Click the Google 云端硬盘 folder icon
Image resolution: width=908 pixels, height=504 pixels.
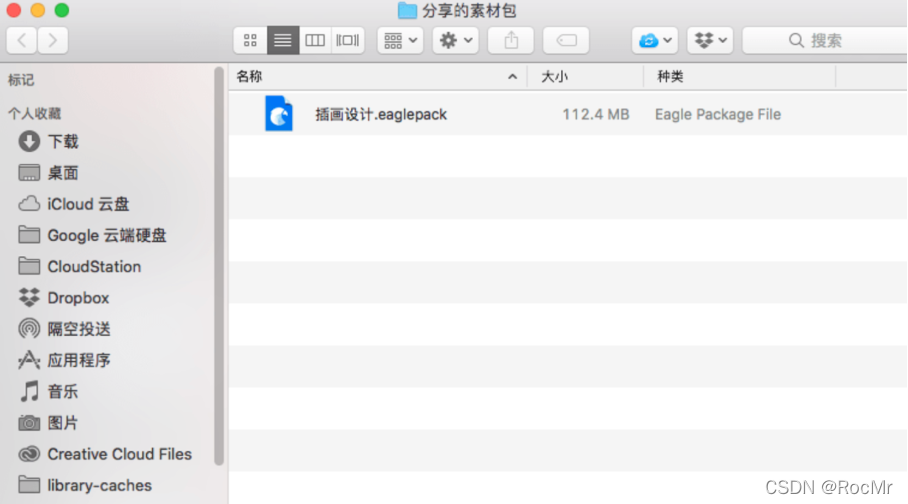pos(29,235)
